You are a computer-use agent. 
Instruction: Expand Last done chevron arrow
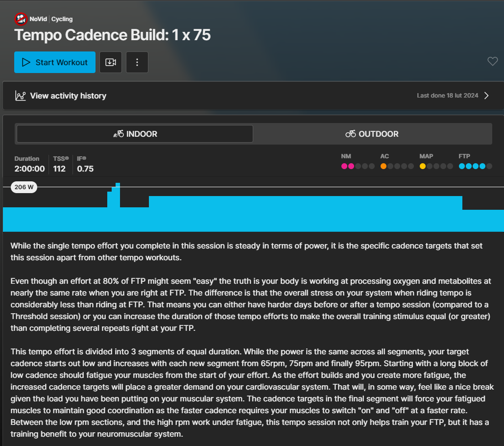(x=486, y=96)
